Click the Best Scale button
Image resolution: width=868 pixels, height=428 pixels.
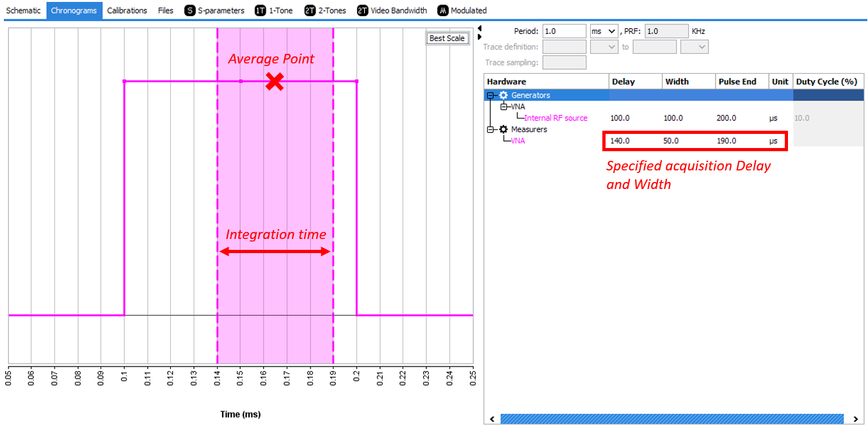coord(447,38)
